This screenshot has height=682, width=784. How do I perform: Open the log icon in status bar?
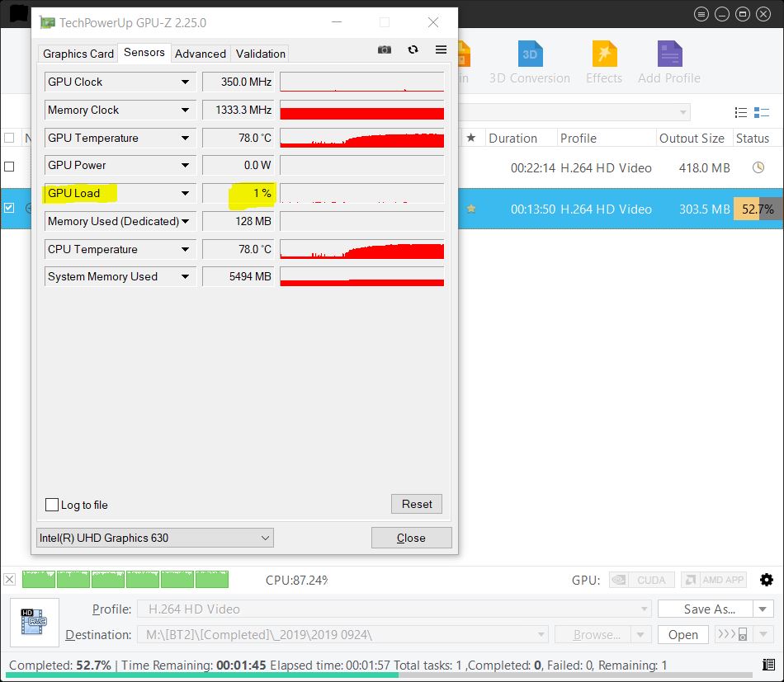click(768, 665)
